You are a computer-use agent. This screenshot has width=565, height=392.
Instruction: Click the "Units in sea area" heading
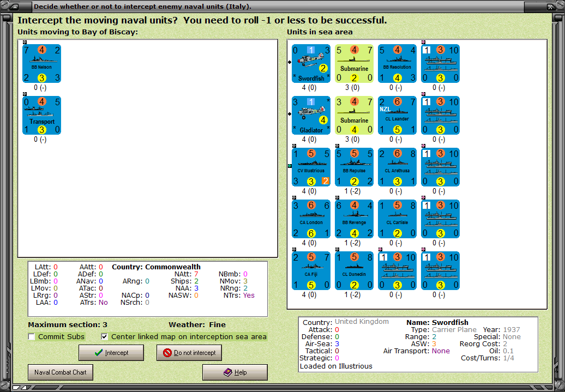320,32
